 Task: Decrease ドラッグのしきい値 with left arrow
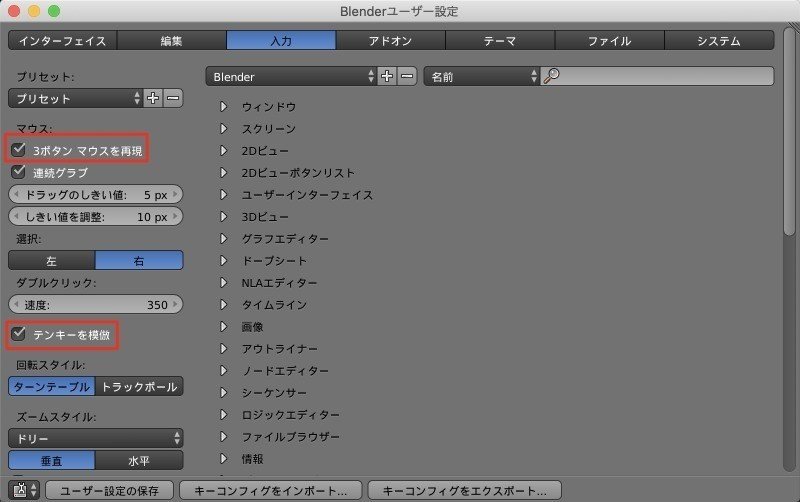tap(16, 194)
